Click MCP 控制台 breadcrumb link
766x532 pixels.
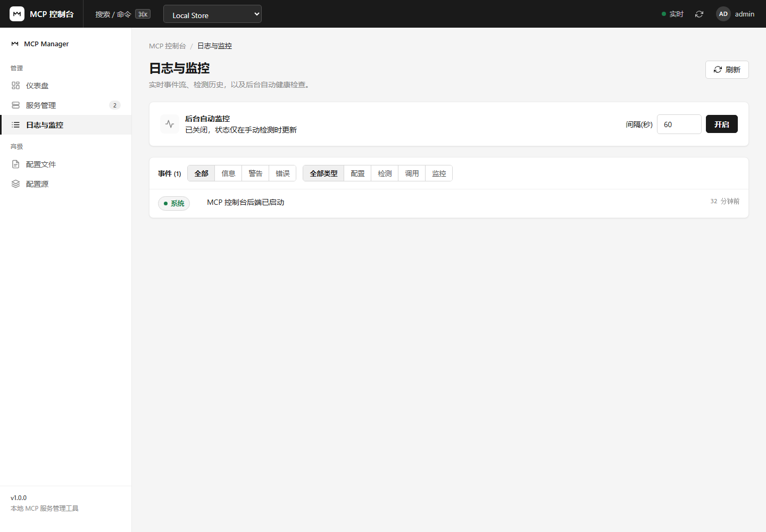168,46
